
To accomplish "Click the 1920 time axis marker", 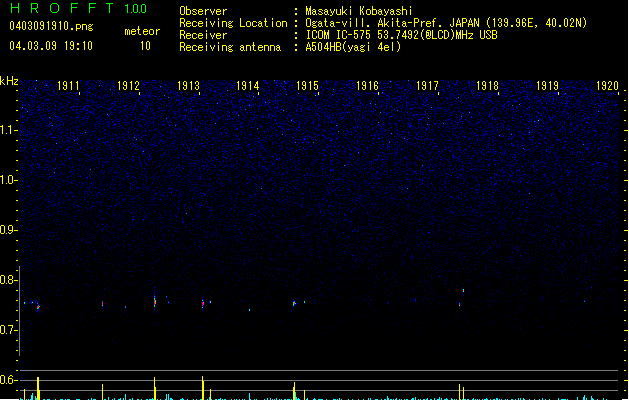I will coord(607,86).
